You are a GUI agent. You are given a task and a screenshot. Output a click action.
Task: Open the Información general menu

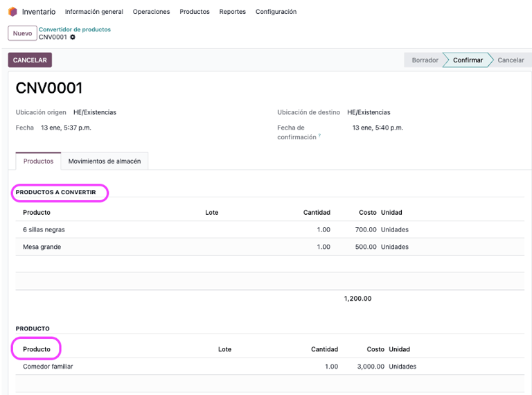pos(94,12)
